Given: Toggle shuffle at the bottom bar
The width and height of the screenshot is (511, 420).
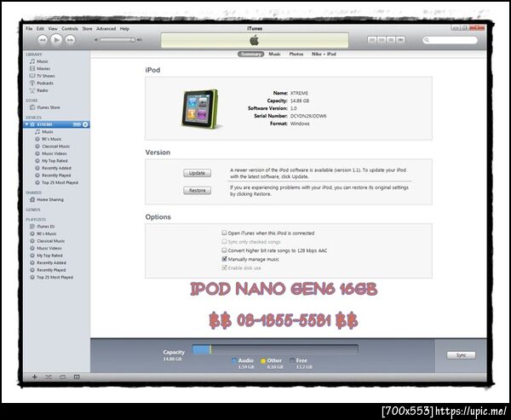Looking at the screenshot, I should coord(49,377).
